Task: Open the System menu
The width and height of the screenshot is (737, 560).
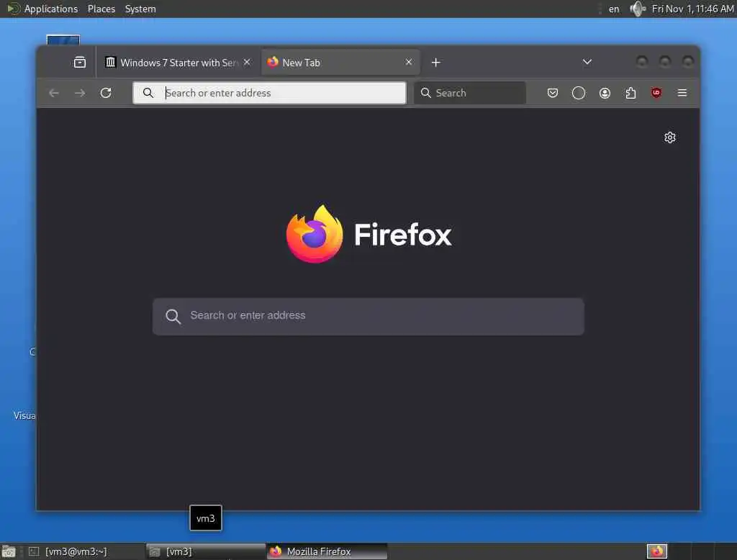Action: 140,9
